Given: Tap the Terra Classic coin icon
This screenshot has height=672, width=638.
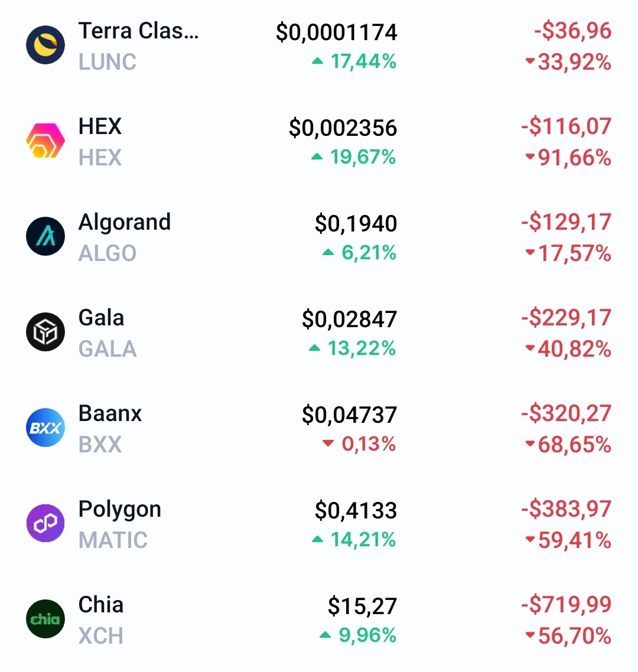Looking at the screenshot, I should (x=45, y=45).
